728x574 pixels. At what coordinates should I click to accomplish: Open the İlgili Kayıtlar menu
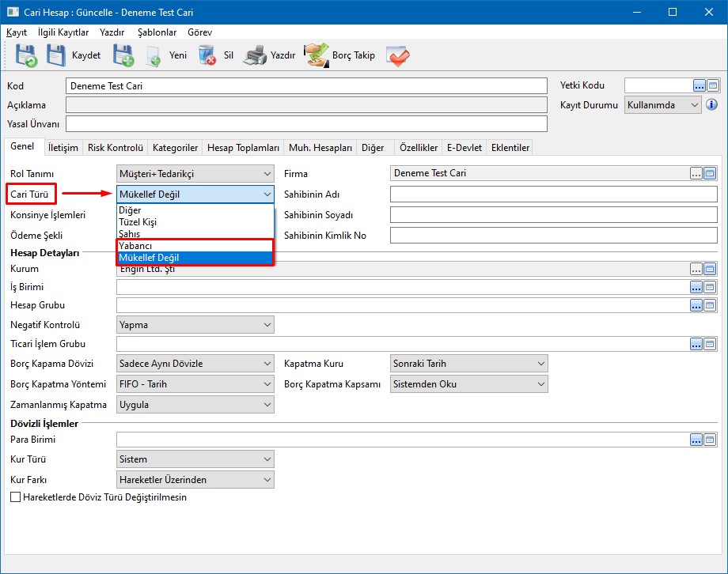[x=63, y=32]
